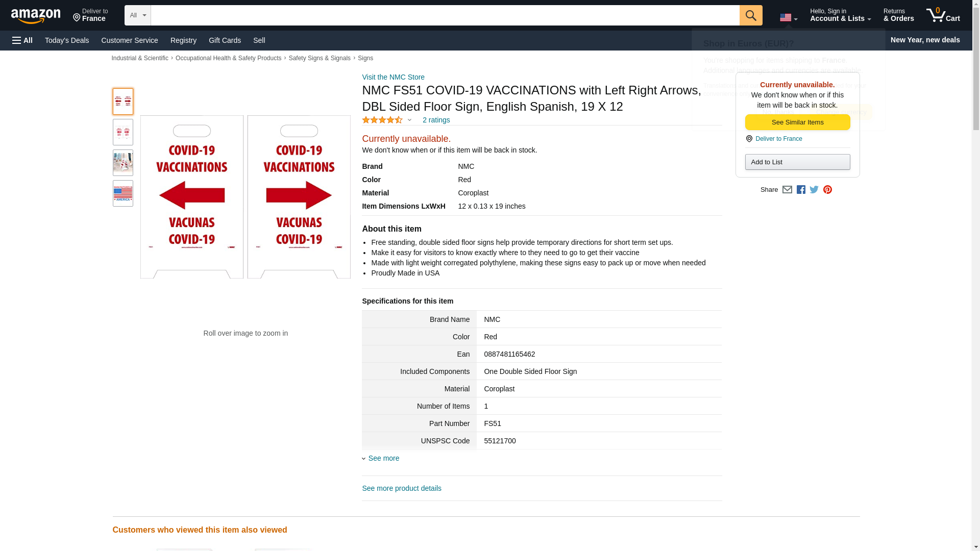Expand the Account & Lists menu
The width and height of the screenshot is (980, 551).
pos(840,15)
